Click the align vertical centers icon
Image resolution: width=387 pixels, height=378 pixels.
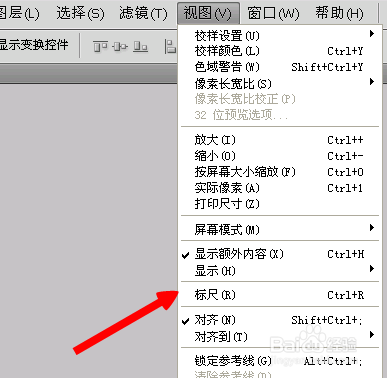[x=120, y=47]
